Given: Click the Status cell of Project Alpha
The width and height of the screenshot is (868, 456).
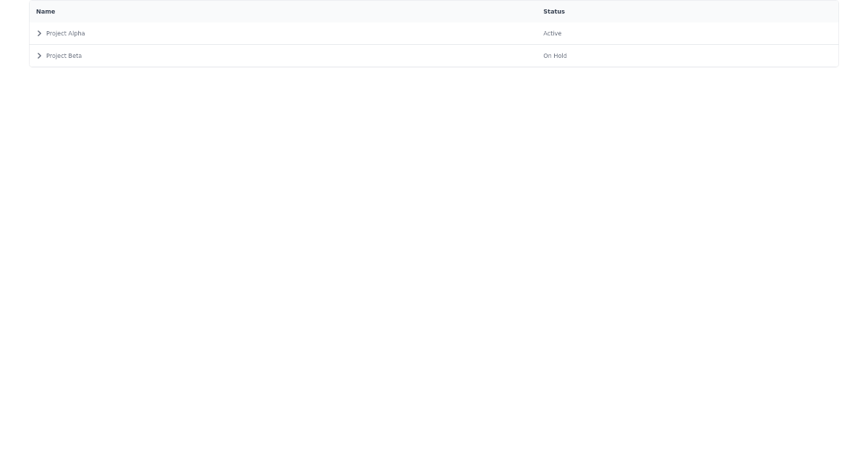Looking at the screenshot, I should [x=687, y=33].
